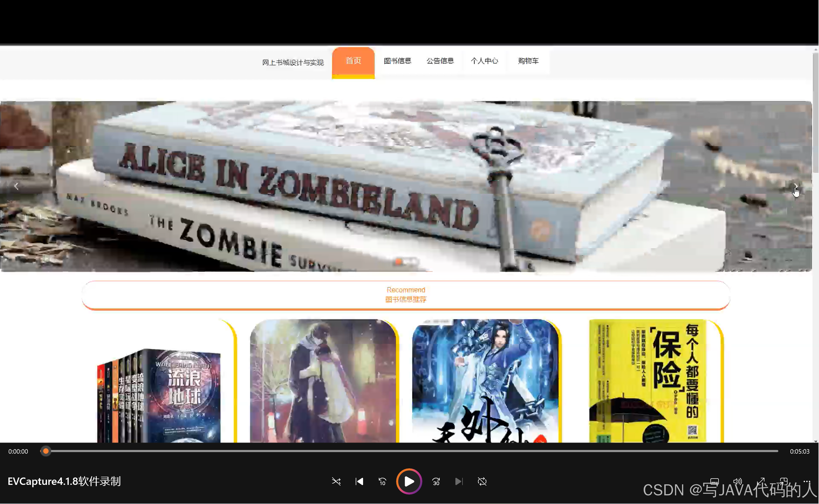Viewport: 819px width, 504px height.
Task: Click the webpage vertical scrollbar thumb
Action: pos(816,113)
